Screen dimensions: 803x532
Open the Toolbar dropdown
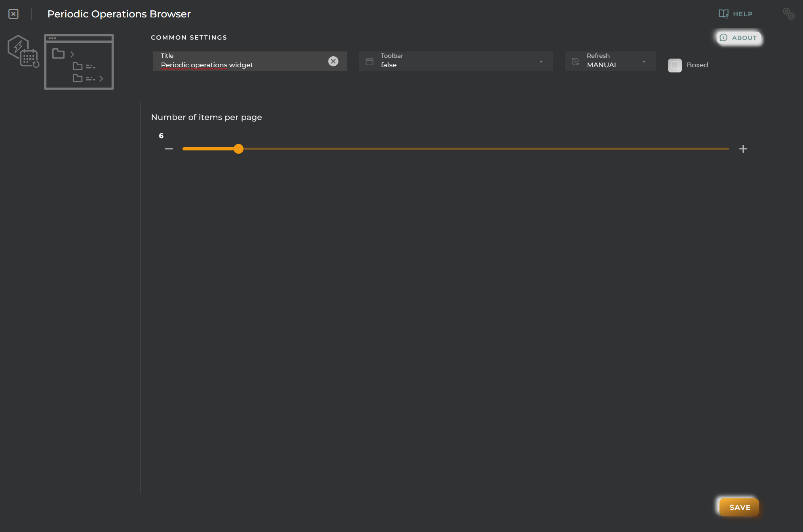[456, 61]
